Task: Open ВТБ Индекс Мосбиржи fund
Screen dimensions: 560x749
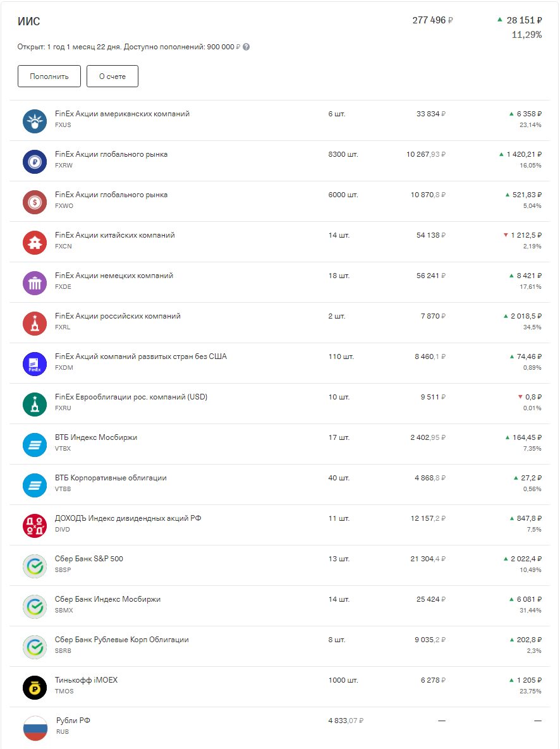Action: [x=279, y=444]
